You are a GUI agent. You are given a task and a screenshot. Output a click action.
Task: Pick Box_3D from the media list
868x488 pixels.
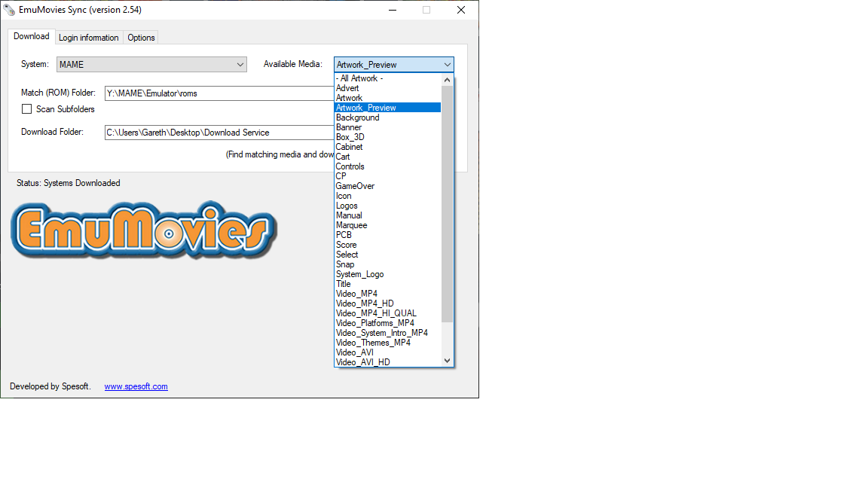coord(388,137)
